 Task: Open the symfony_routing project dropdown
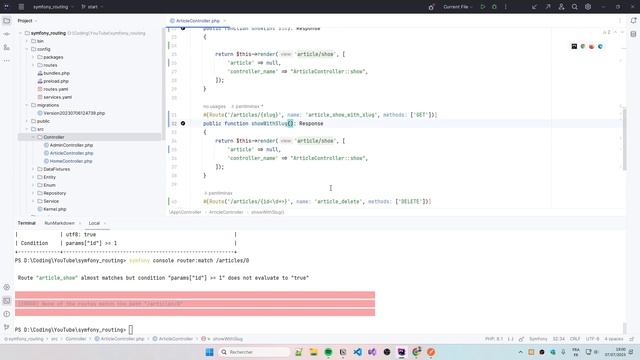click(53, 7)
